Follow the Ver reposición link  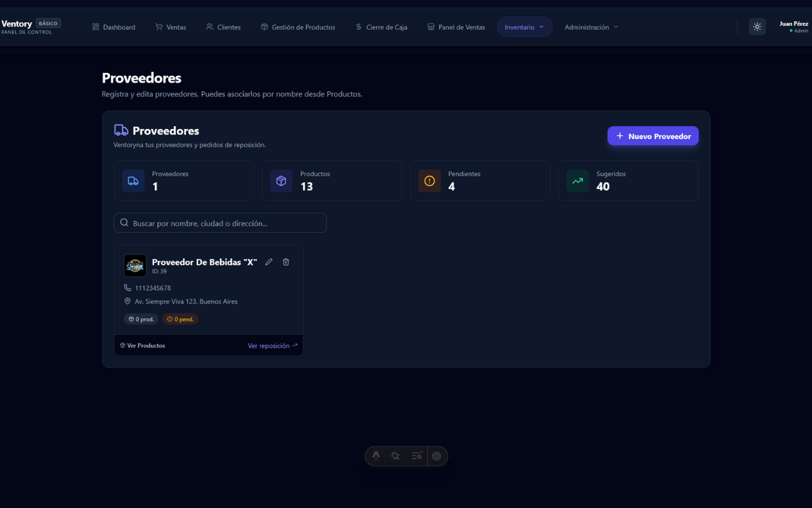coord(272,346)
